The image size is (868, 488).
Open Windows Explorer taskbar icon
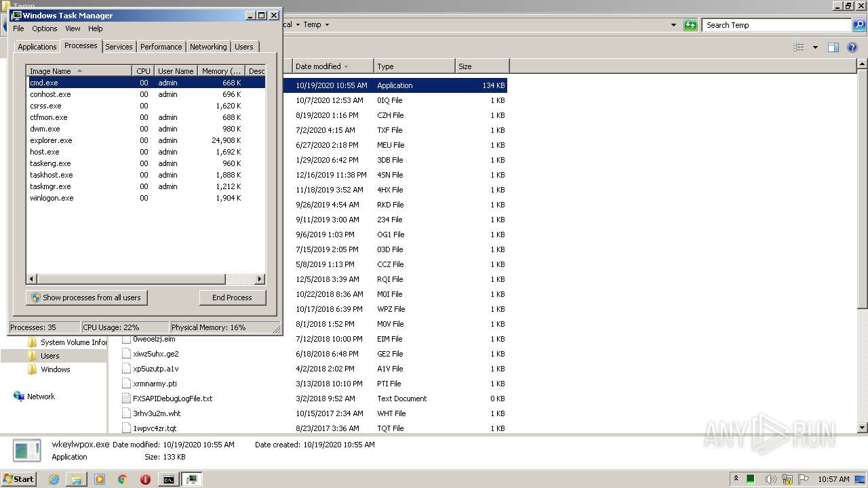click(x=77, y=479)
